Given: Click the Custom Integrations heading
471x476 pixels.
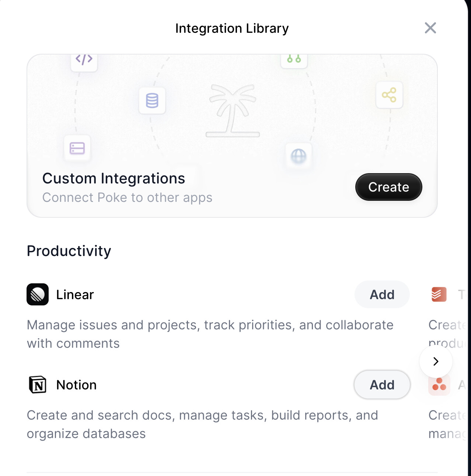Looking at the screenshot, I should (x=114, y=178).
